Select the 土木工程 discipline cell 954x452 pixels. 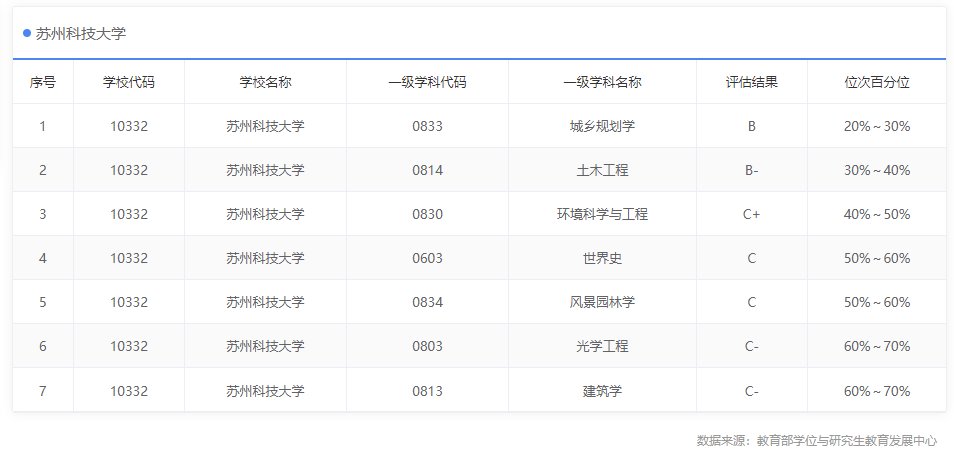[x=602, y=170]
